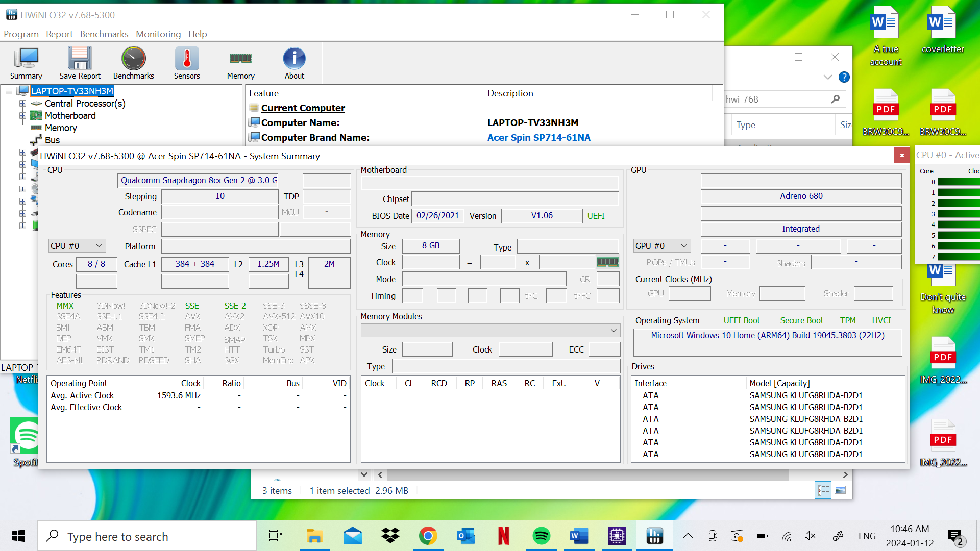Switch File Explorer to large icons view
This screenshot has width=980, height=551.
pyautogui.click(x=840, y=490)
